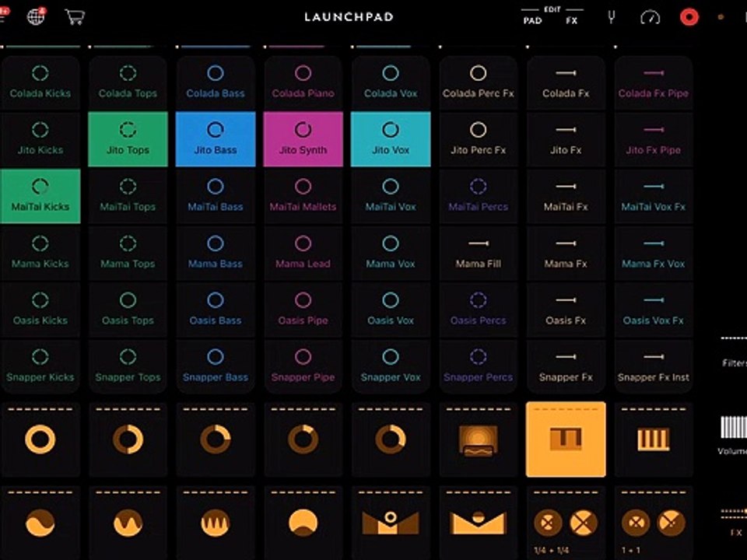The height and width of the screenshot is (560, 747).
Task: Launch the Snapper Bass pad
Action: [x=216, y=366]
